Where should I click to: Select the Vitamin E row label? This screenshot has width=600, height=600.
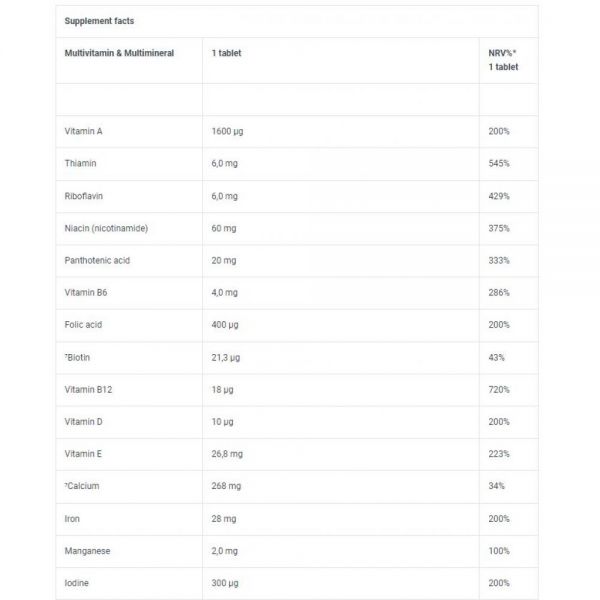(x=83, y=454)
